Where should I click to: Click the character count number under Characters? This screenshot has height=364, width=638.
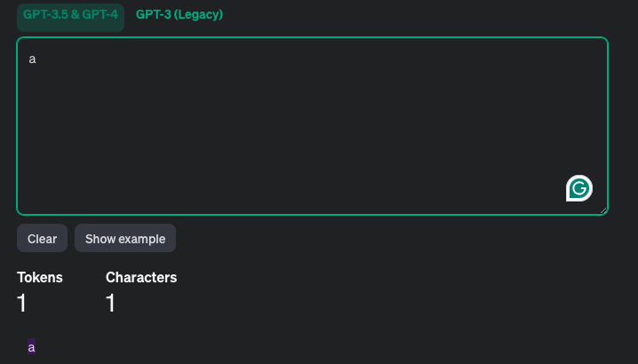click(x=111, y=304)
